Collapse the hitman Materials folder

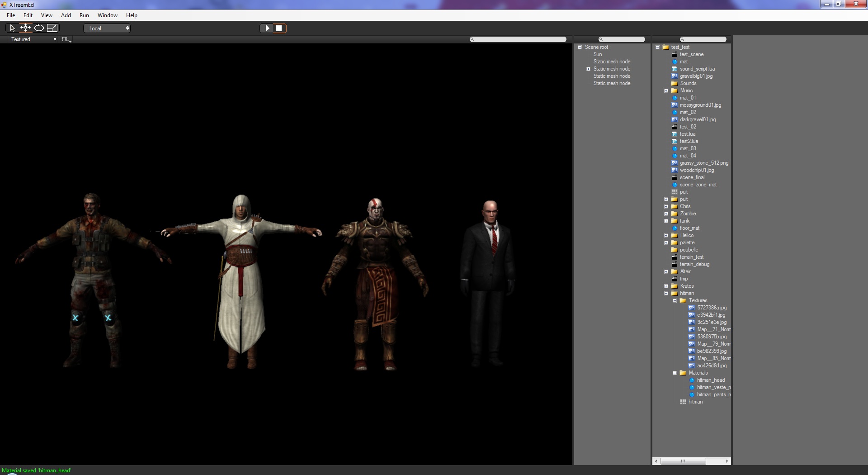[675, 373]
